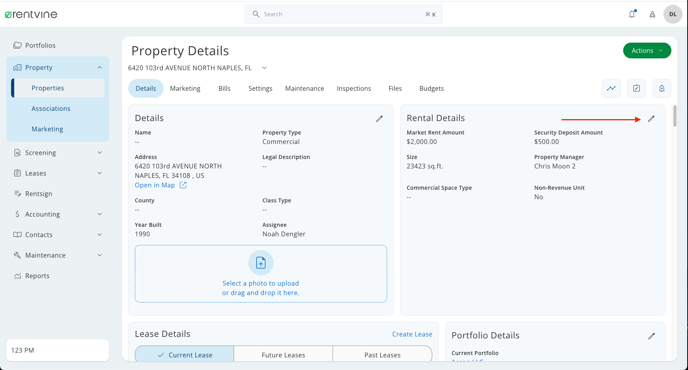Switch to Past Leases segment
Image resolution: width=688 pixels, height=370 pixels.
(x=382, y=355)
